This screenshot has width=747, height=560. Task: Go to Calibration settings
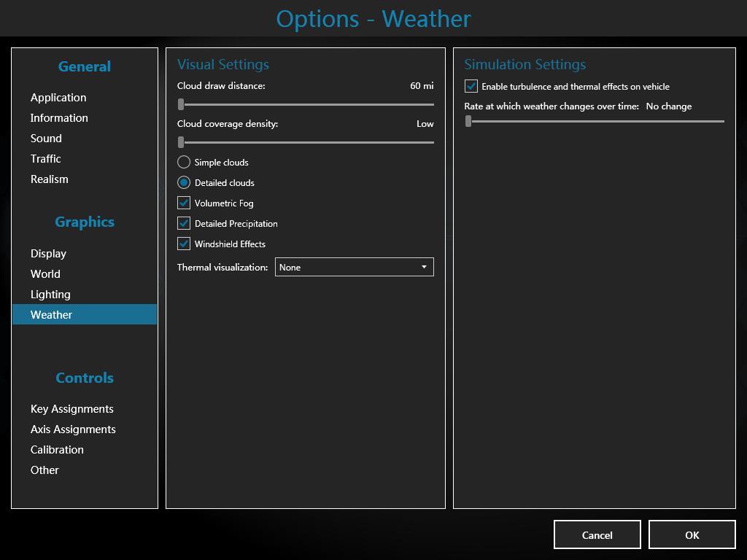click(57, 450)
